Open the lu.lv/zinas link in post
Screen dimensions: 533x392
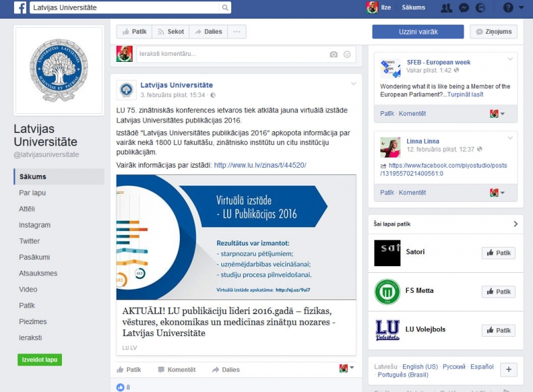click(260, 164)
